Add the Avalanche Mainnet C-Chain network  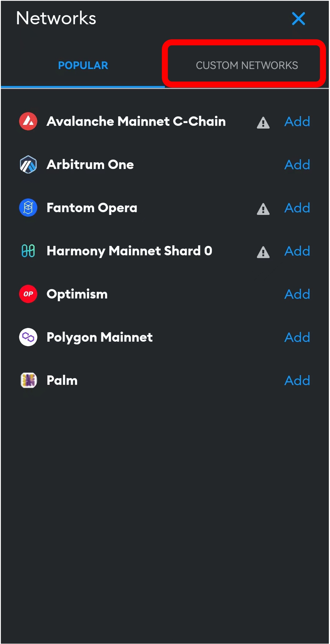click(297, 122)
